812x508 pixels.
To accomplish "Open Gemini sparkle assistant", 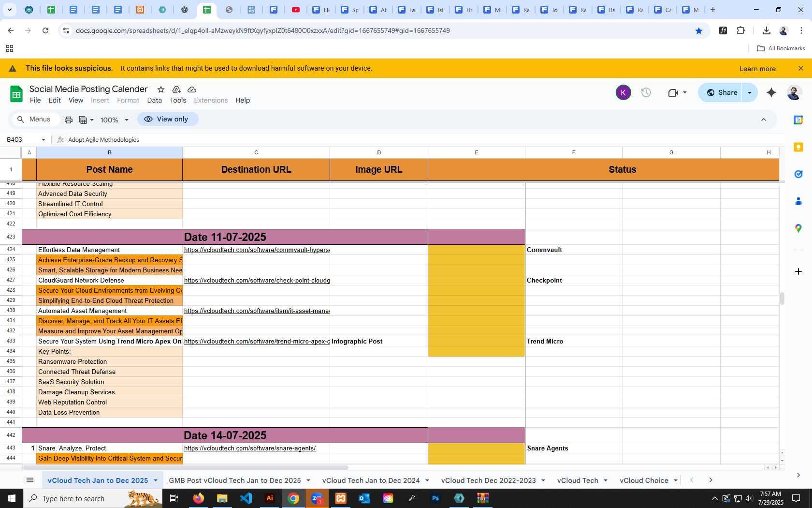I will tap(771, 92).
